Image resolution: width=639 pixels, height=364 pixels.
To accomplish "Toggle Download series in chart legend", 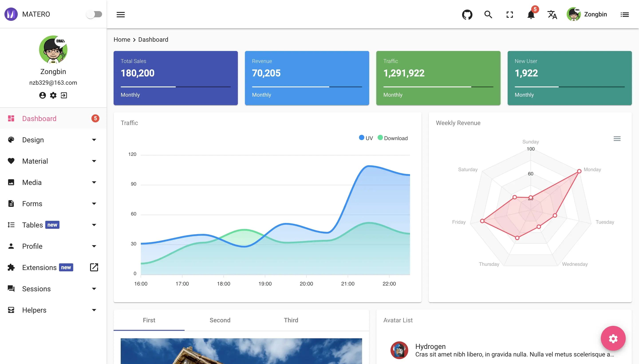I will (x=392, y=138).
